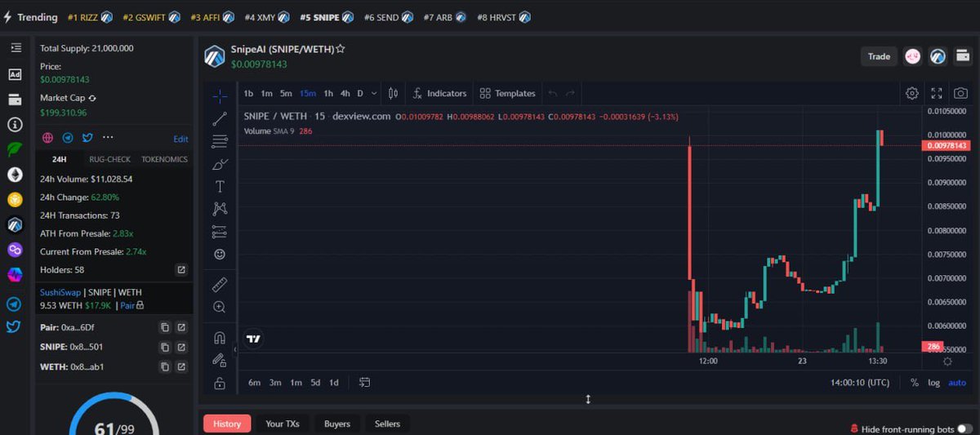Click trending token #8 HRVST

502,16
